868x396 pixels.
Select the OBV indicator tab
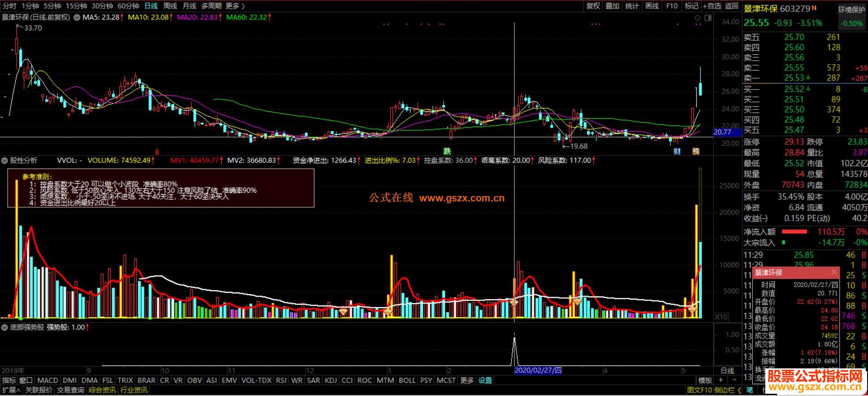click(x=194, y=380)
